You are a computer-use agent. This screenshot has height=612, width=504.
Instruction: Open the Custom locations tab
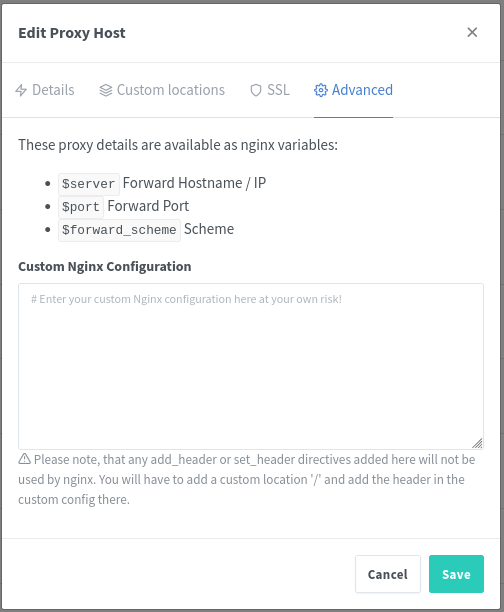(162, 90)
